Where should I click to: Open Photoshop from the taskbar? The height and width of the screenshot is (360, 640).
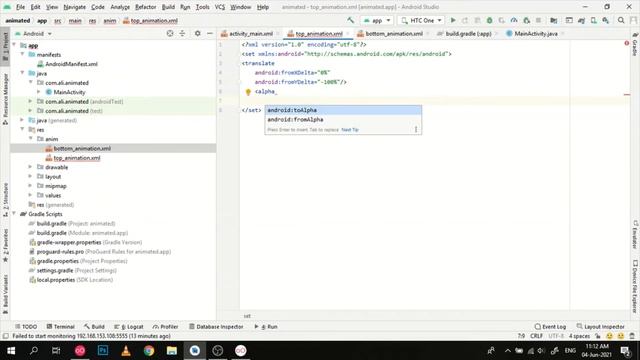click(103, 350)
